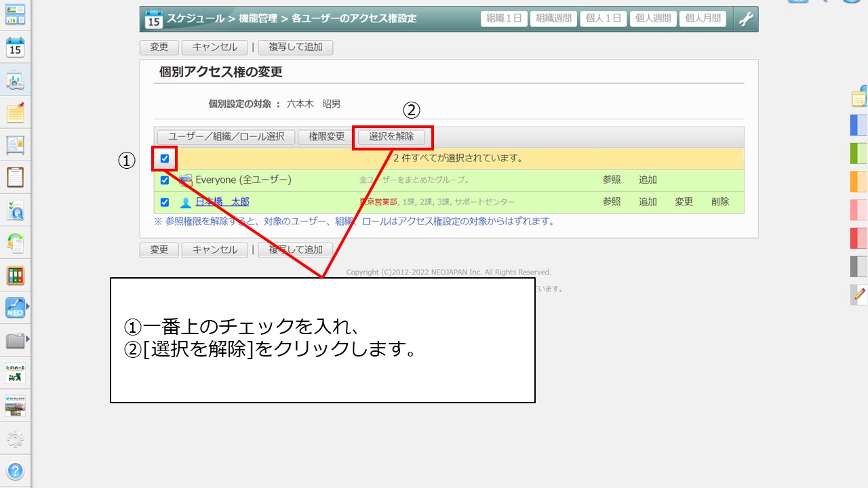Image resolution: width=868 pixels, height=488 pixels.
Task: Expand the gray folder icon submenu arrow
Action: coord(28,339)
